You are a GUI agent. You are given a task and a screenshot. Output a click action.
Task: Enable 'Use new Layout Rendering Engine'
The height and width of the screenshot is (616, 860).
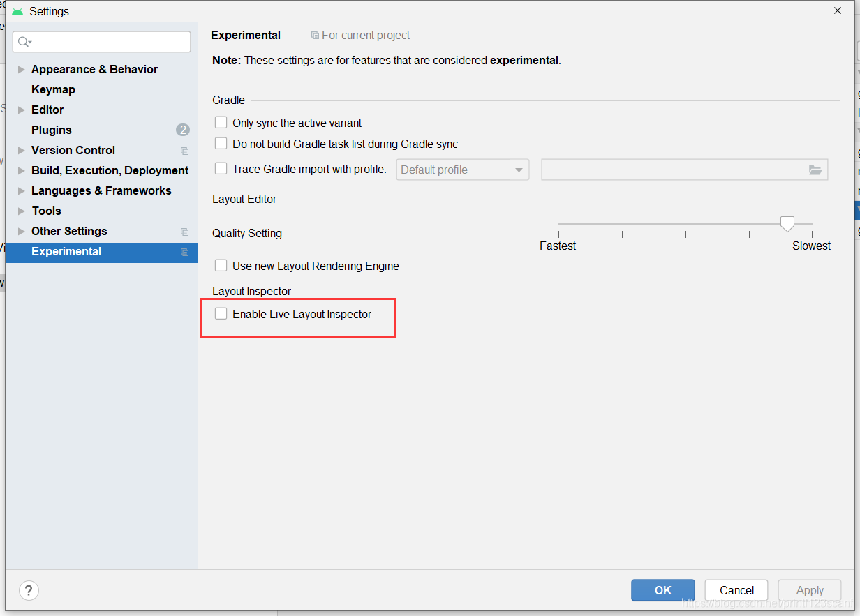point(221,266)
